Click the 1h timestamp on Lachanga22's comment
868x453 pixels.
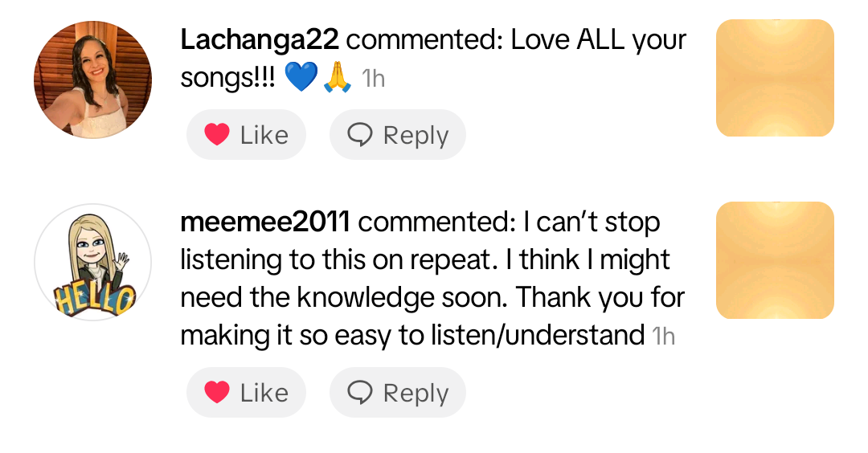click(x=373, y=80)
